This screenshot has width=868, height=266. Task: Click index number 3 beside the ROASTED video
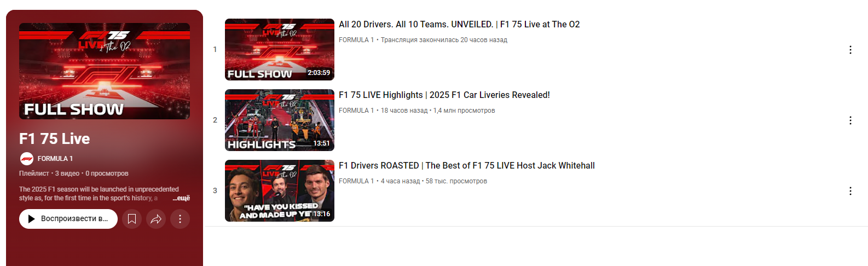[x=215, y=191]
